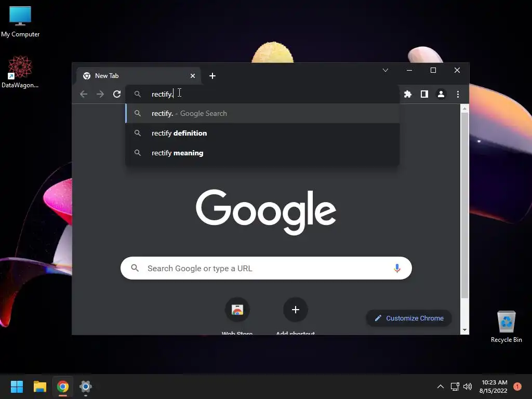Image resolution: width=532 pixels, height=399 pixels.
Task: Choose the 'rectify meaning' suggestion
Action: pos(262,153)
